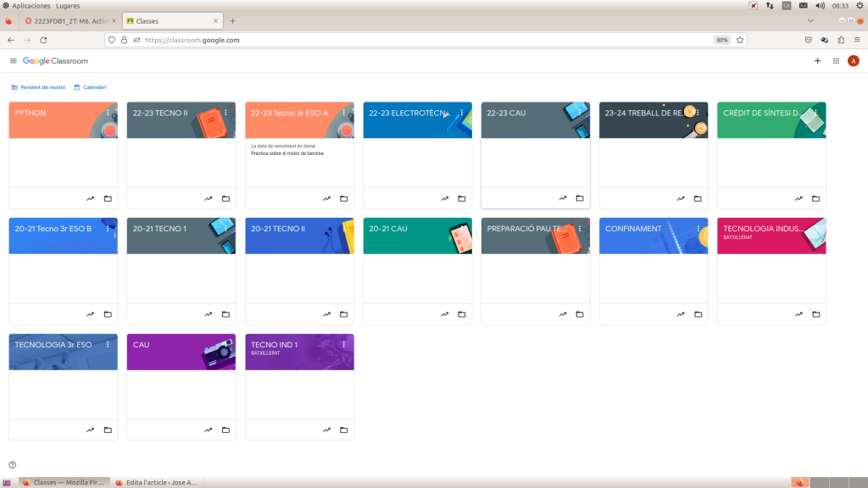Expand three-dot menu on PYTHON class card
The height and width of the screenshot is (488, 868).
108,113
